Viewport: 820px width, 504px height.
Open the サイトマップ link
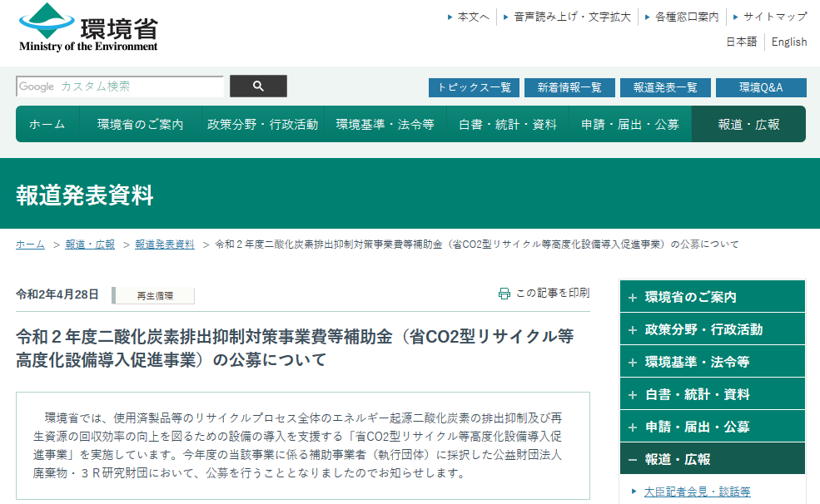coord(774,17)
